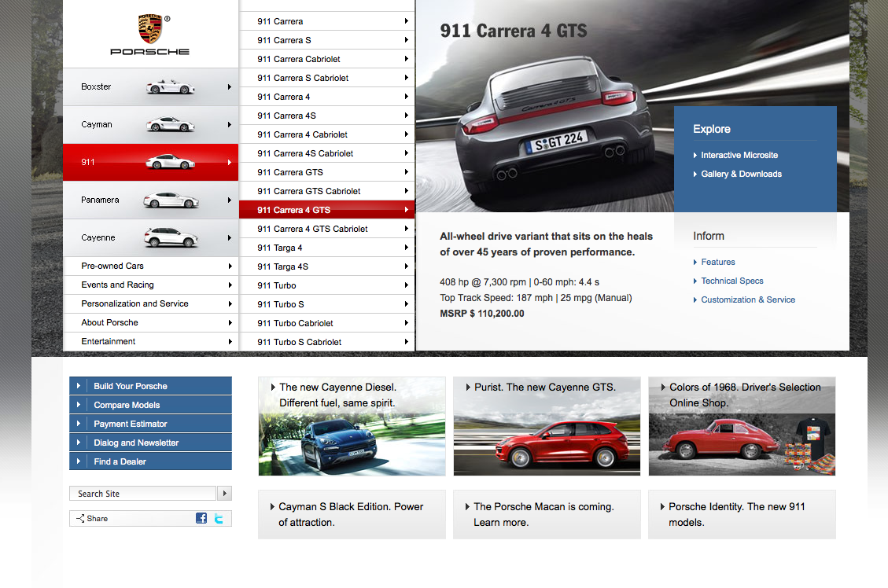The height and width of the screenshot is (588, 888).
Task: Click the white 911 car image
Action: (170, 162)
